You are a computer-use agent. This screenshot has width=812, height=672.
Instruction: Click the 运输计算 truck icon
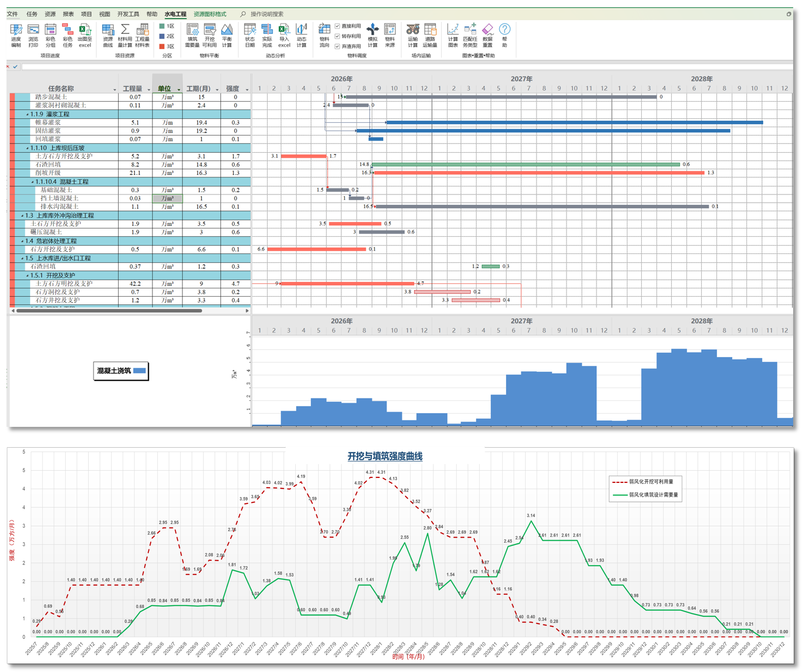[x=413, y=30]
